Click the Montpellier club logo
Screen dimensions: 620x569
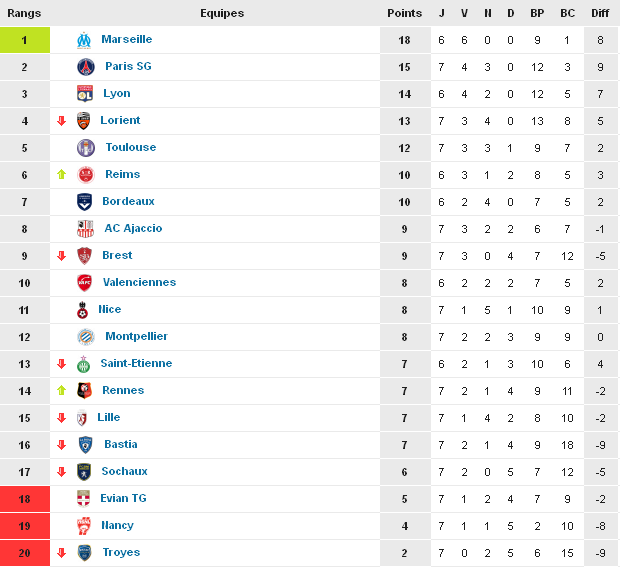point(85,337)
